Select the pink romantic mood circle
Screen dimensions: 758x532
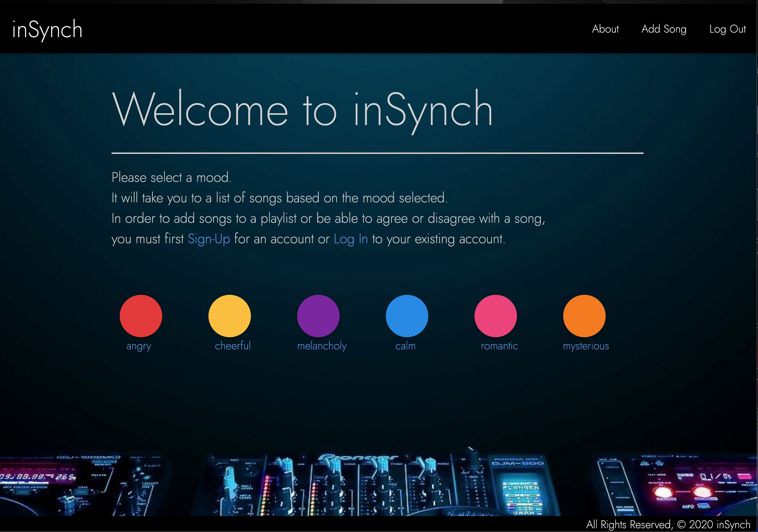tap(495, 316)
